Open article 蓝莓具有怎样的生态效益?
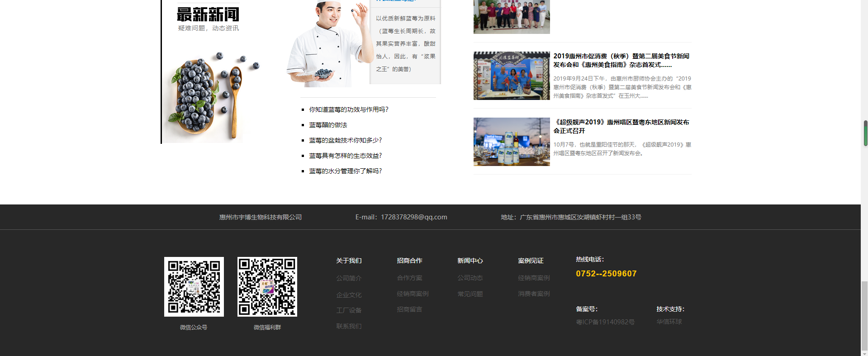The width and height of the screenshot is (868, 356). (x=346, y=156)
